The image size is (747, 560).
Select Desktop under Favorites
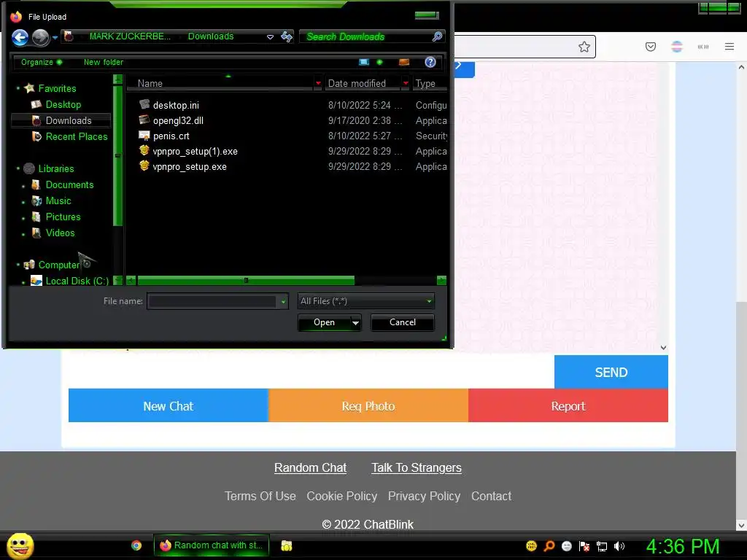(x=63, y=104)
